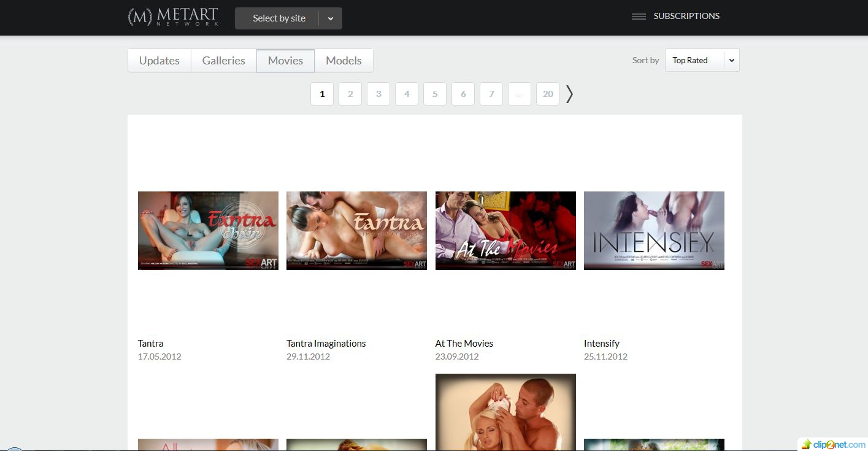The height and width of the screenshot is (451, 868).
Task: Open the Models tab
Action: [x=344, y=61]
